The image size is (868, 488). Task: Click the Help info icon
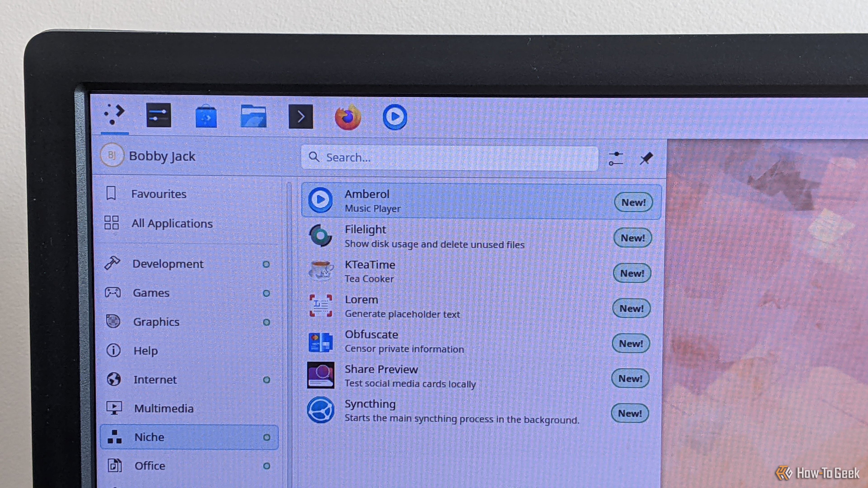pyautogui.click(x=113, y=350)
